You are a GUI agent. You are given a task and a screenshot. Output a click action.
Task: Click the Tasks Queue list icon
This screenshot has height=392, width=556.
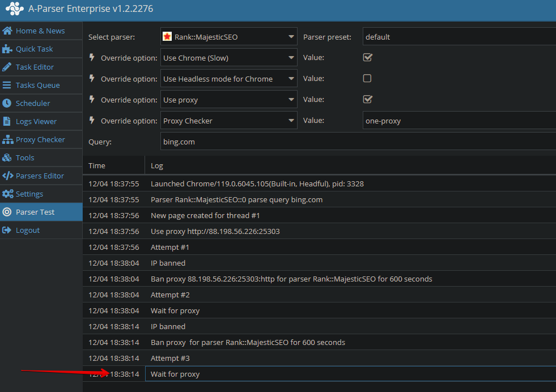tap(7, 85)
